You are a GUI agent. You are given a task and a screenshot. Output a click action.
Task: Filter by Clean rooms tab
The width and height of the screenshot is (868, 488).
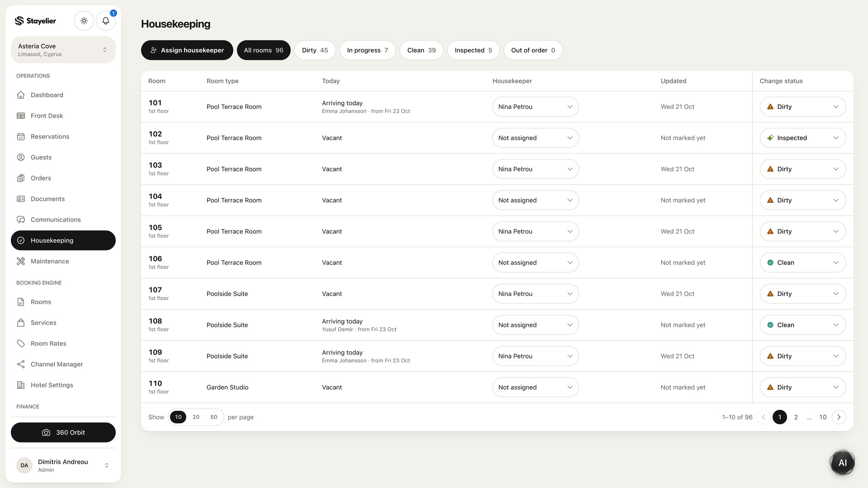[x=421, y=50]
